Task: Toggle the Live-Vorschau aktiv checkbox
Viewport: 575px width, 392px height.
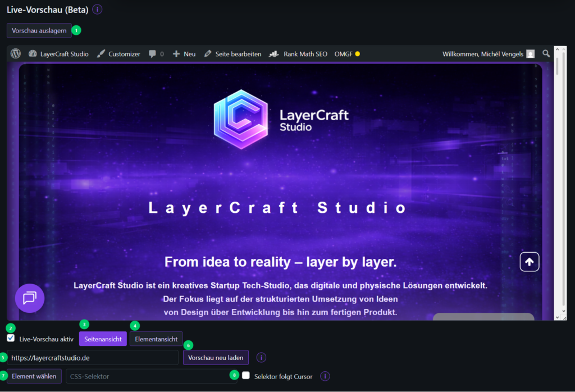Action: 11,338
